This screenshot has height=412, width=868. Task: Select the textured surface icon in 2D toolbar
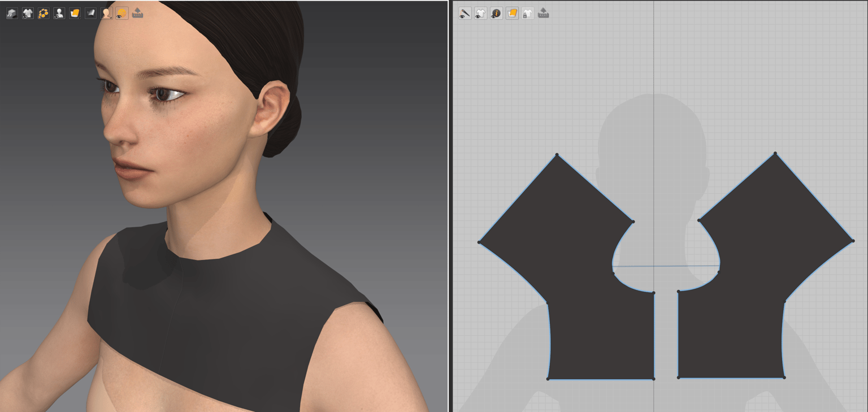[x=512, y=13]
